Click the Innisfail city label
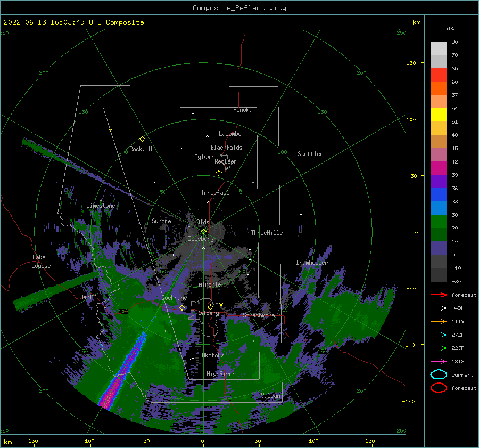 215,193
